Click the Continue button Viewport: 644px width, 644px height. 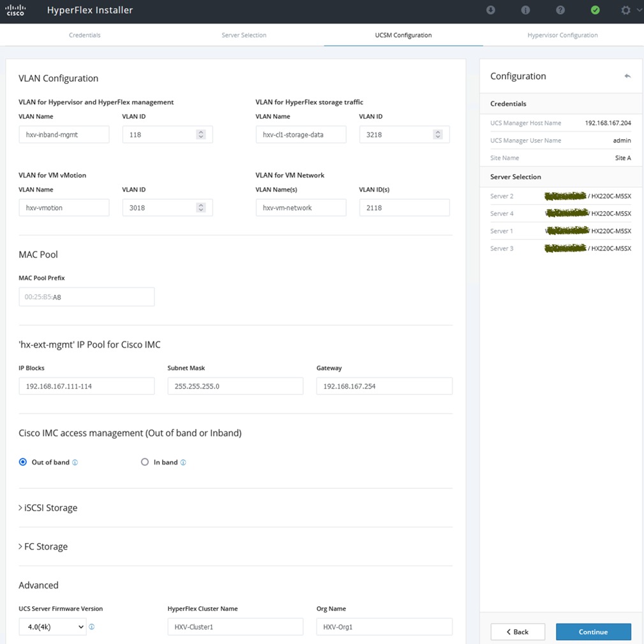click(593, 632)
